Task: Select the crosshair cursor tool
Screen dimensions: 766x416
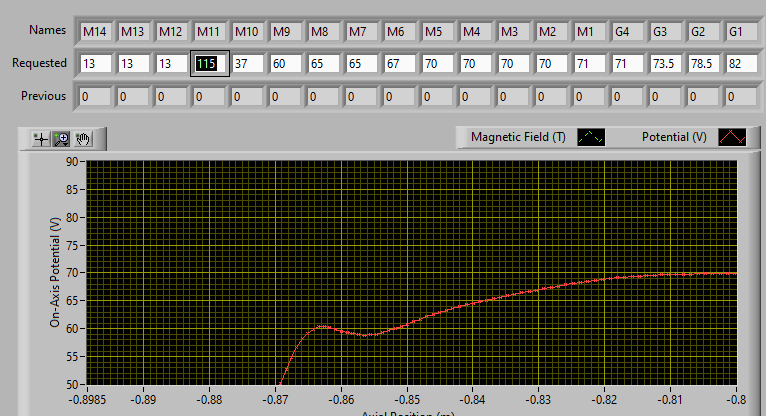Action: pyautogui.click(x=41, y=140)
